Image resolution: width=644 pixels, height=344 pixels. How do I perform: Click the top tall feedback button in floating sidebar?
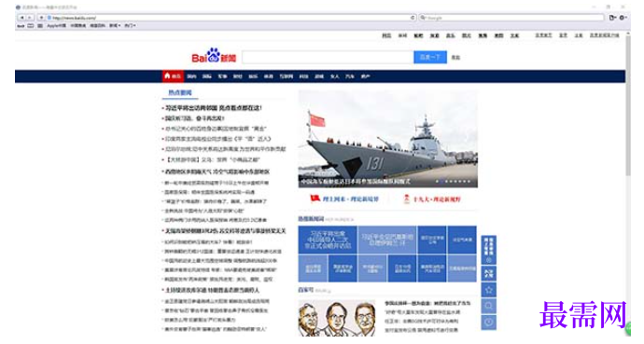[489, 250]
